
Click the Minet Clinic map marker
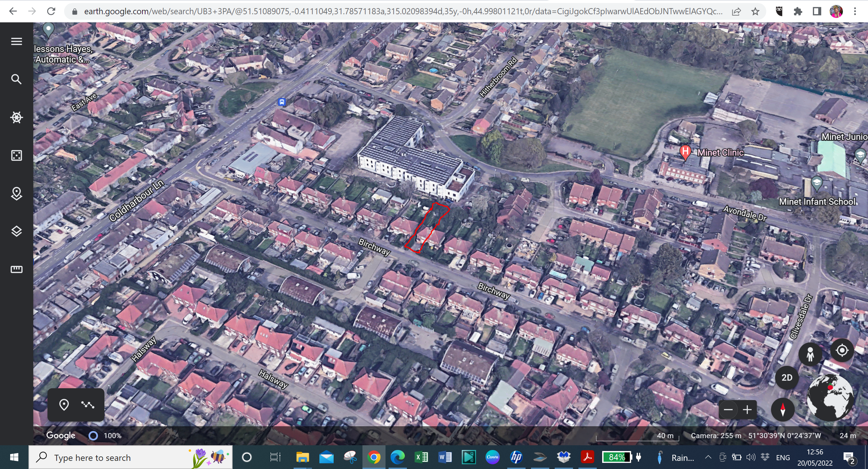click(685, 152)
